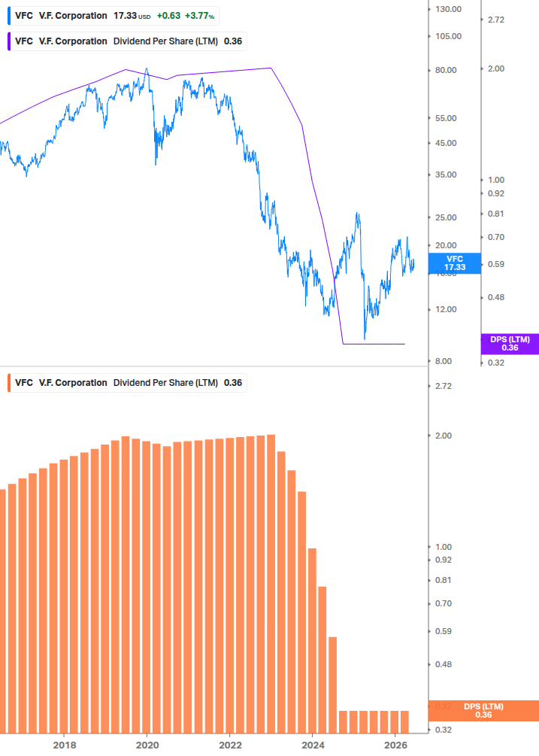Click the 2022 label on the time axis
This screenshot has height=756, width=539.
[230, 745]
